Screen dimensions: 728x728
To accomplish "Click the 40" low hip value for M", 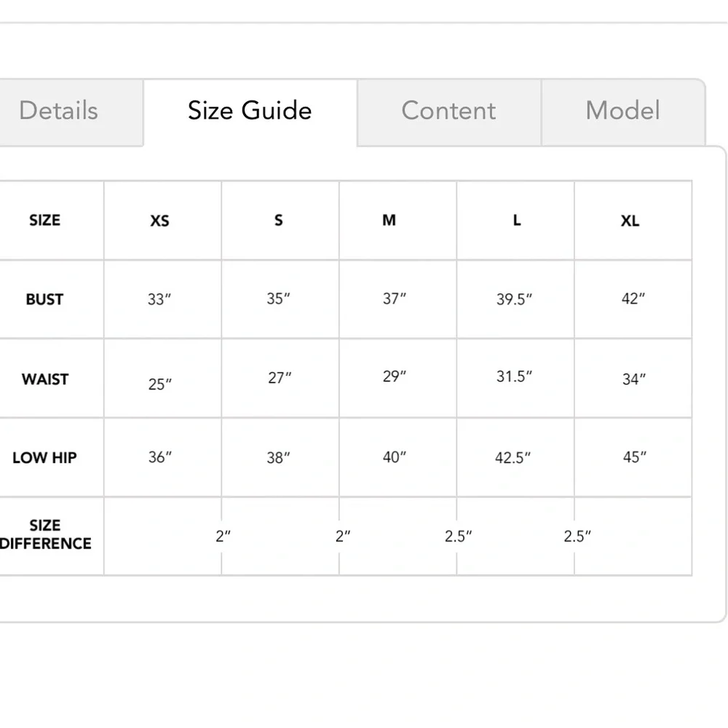I will (x=395, y=457).
